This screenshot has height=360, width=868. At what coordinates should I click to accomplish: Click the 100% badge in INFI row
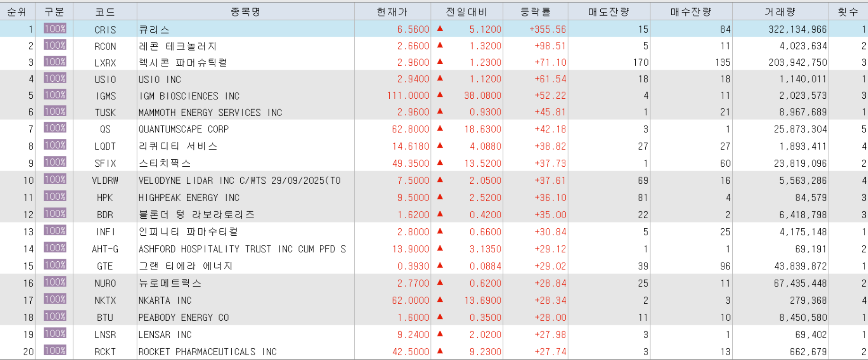pos(55,231)
